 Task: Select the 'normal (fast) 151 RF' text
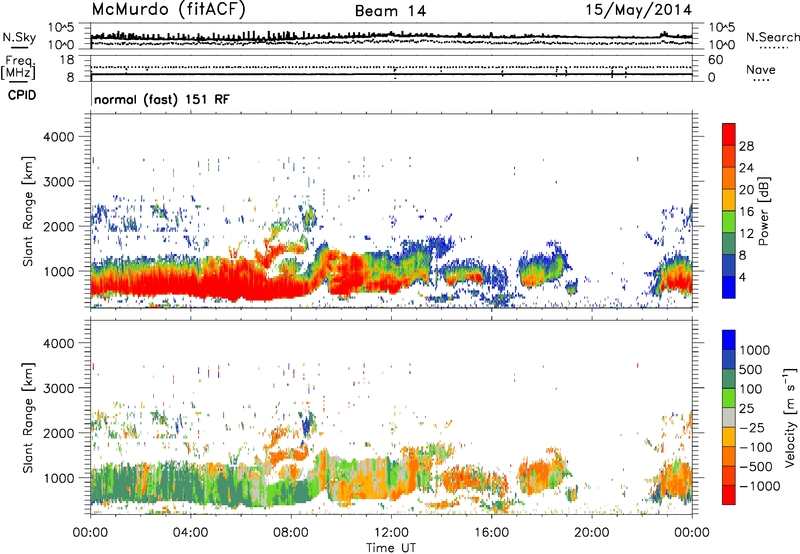click(162, 99)
